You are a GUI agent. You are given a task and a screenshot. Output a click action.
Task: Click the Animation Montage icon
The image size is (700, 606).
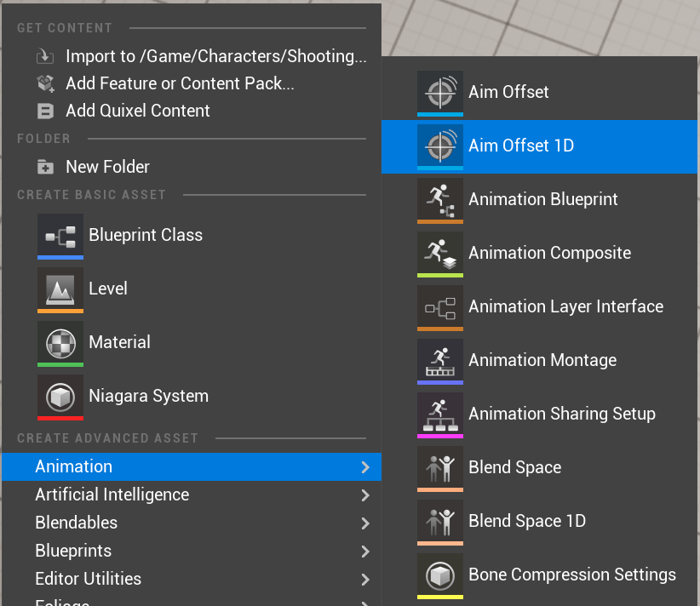pos(439,360)
